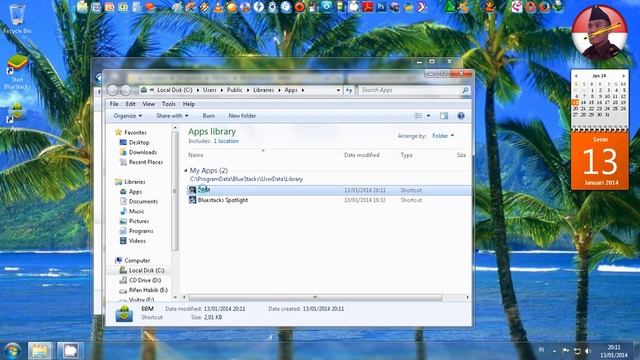
Task: Open the Share with dropdown
Action: [x=172, y=116]
